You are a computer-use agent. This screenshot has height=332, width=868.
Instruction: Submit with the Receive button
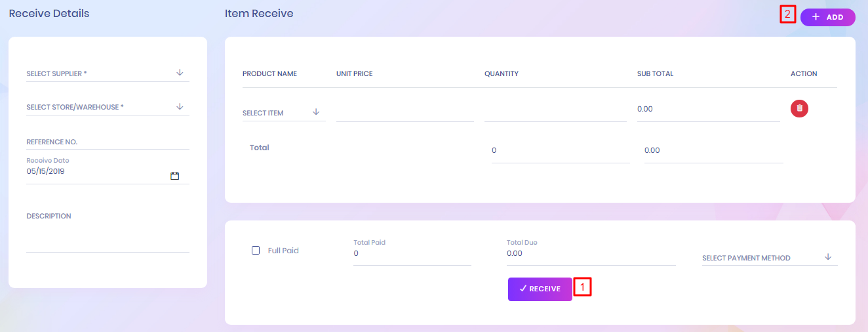coord(540,289)
